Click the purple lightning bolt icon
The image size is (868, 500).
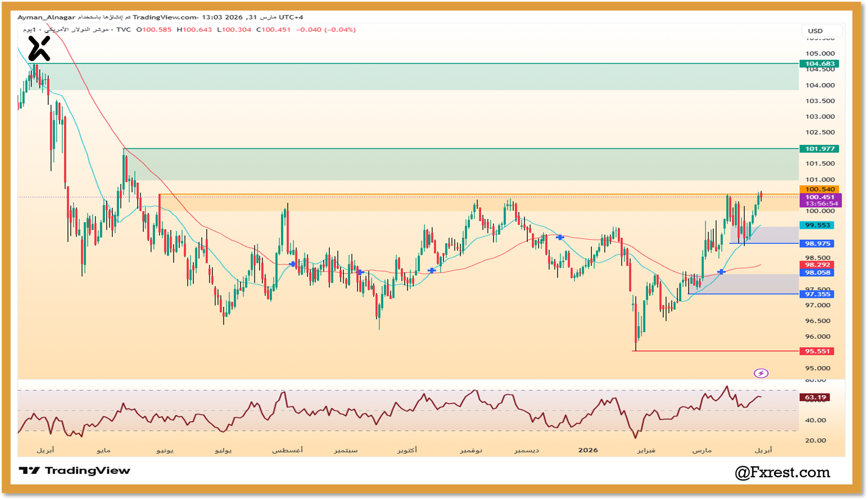(x=761, y=373)
